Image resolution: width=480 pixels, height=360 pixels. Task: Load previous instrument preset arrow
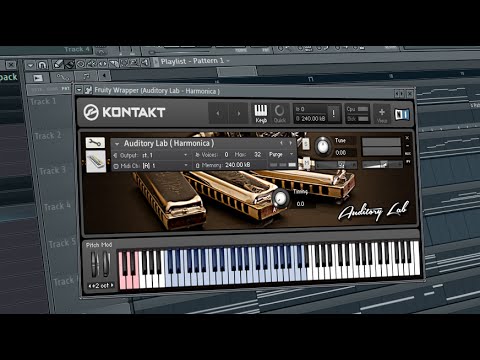pyautogui.click(x=281, y=143)
